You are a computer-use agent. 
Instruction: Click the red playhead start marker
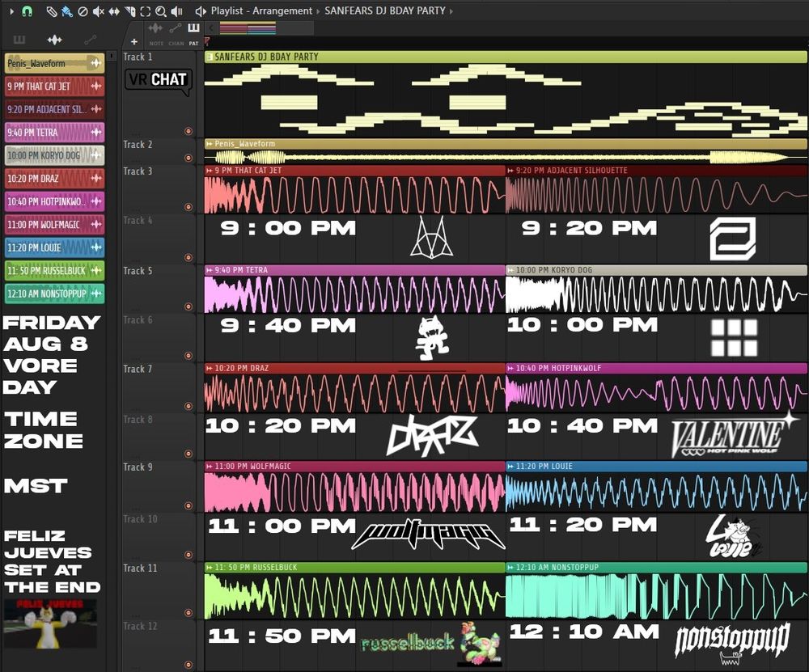point(207,42)
